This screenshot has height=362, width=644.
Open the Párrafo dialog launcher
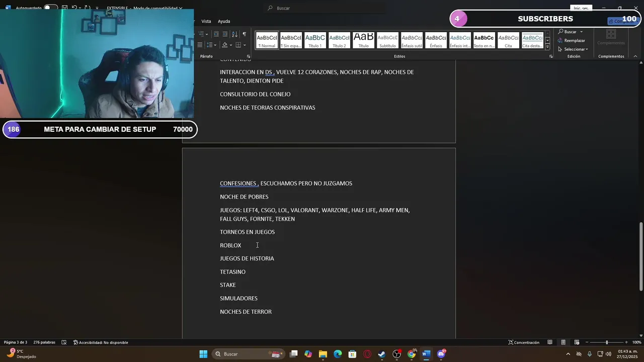point(249,56)
